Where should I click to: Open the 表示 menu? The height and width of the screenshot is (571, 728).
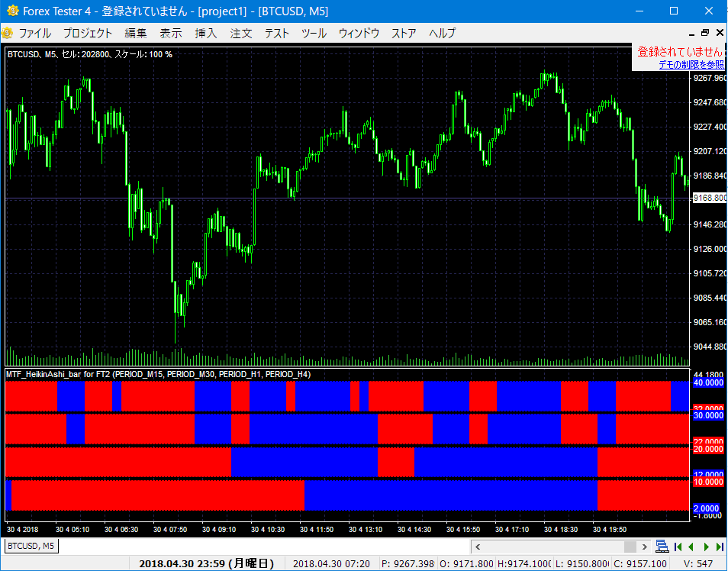(171, 34)
